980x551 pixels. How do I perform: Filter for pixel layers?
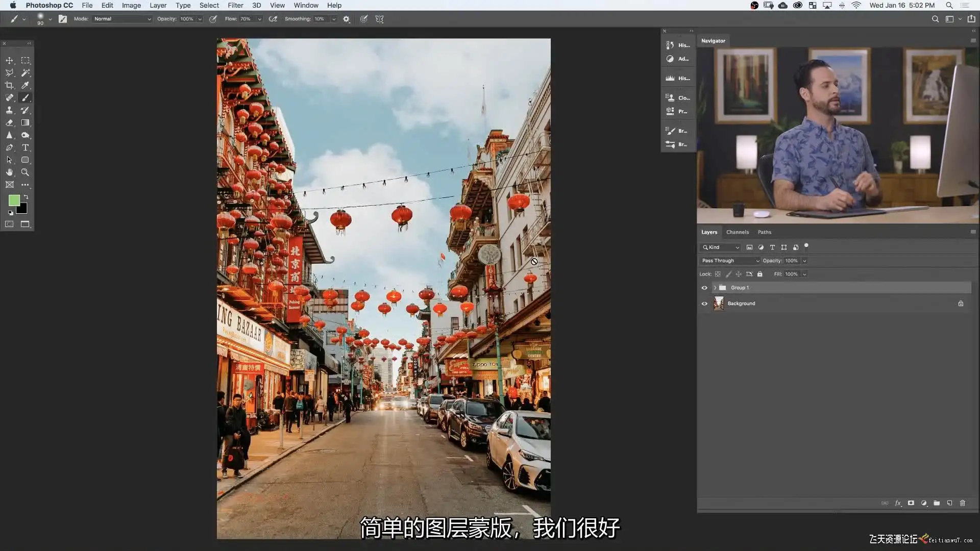pyautogui.click(x=749, y=247)
